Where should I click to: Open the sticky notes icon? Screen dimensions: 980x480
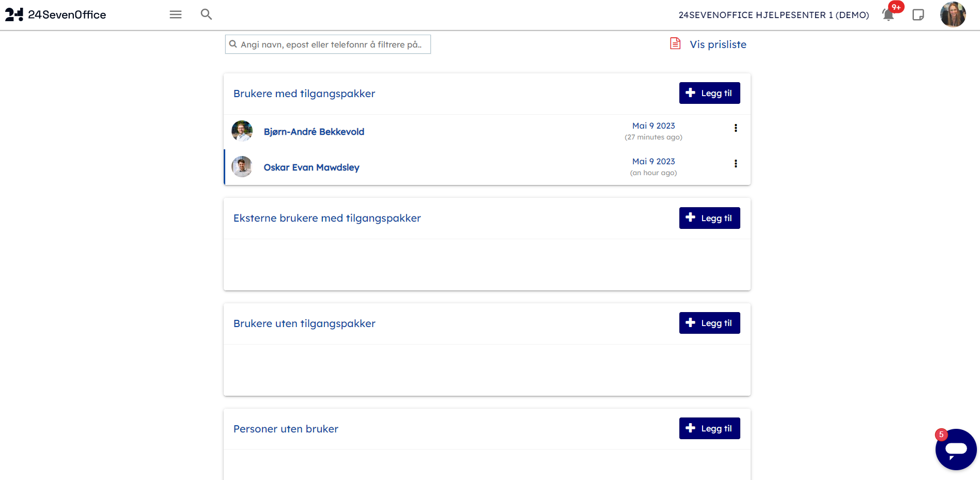[918, 15]
